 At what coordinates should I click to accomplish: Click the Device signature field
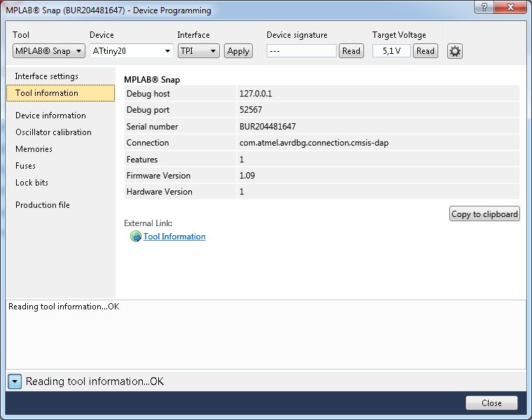301,51
